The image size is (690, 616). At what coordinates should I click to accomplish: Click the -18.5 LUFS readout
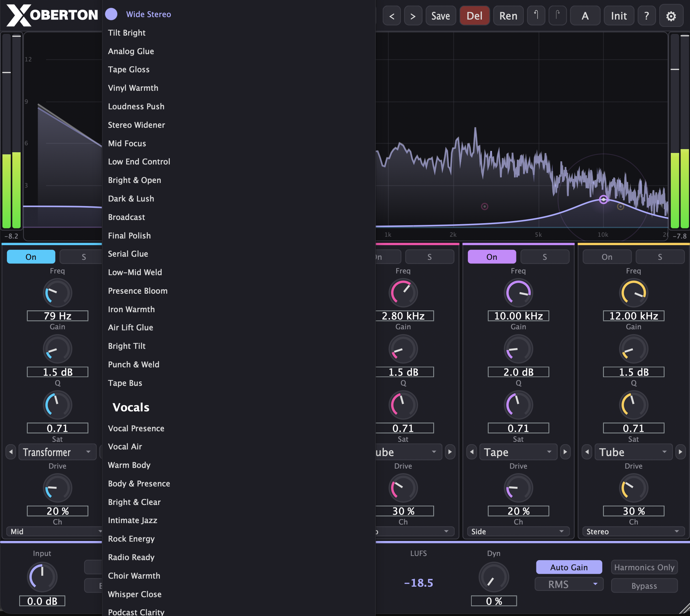[418, 583]
